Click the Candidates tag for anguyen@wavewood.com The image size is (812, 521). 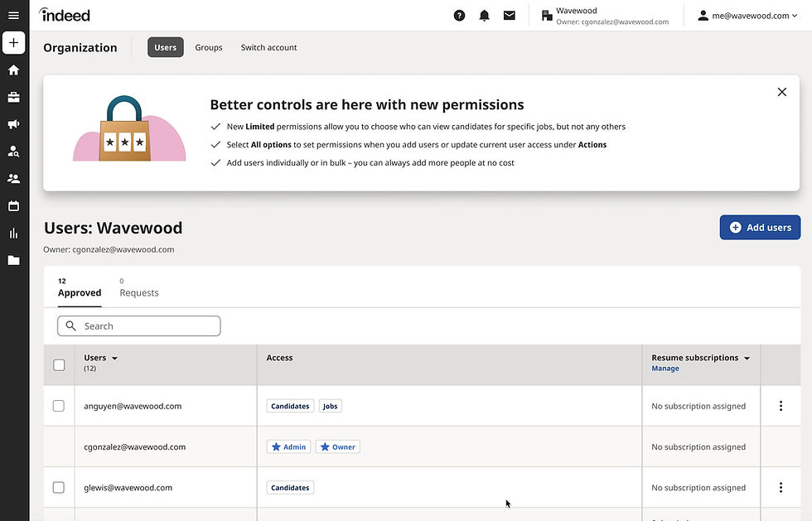coord(290,406)
